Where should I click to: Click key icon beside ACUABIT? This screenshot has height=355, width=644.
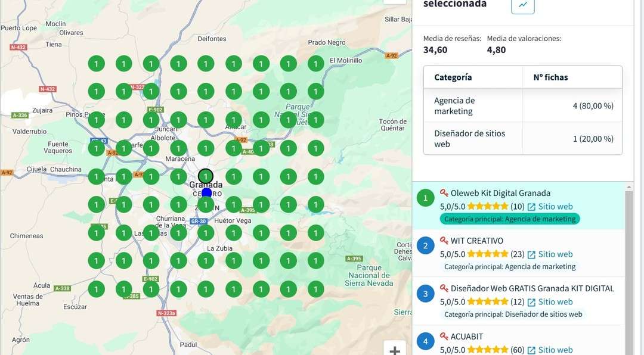click(x=444, y=337)
